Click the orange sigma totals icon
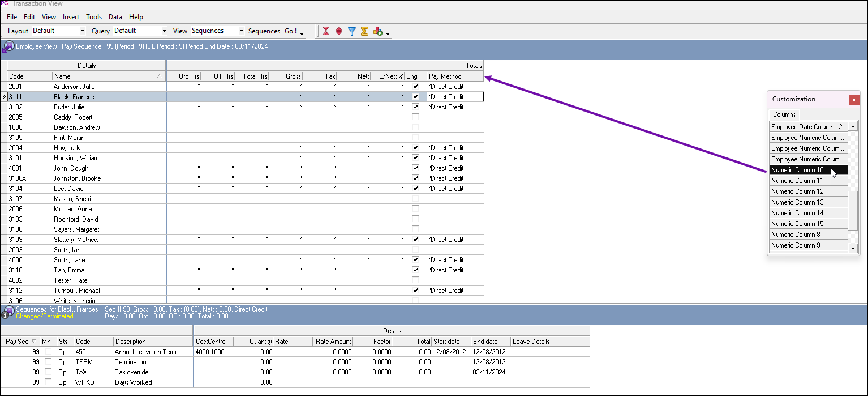The image size is (868, 396). coord(365,31)
